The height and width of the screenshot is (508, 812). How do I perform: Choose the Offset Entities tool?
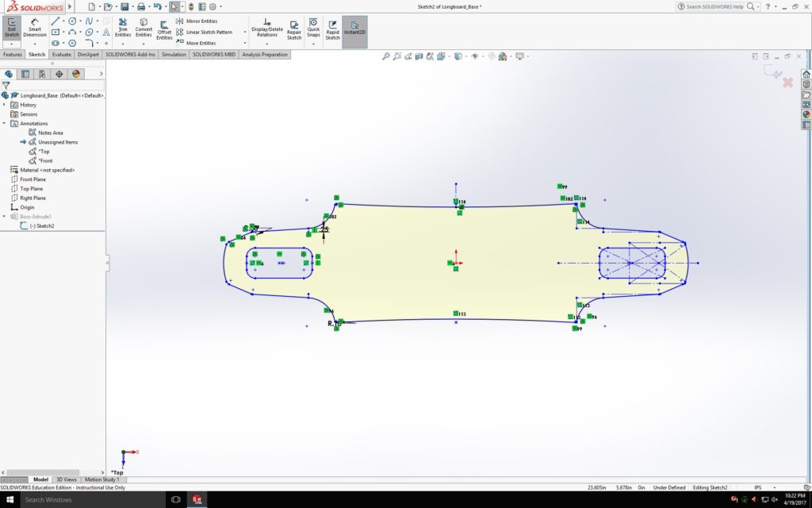(164, 30)
